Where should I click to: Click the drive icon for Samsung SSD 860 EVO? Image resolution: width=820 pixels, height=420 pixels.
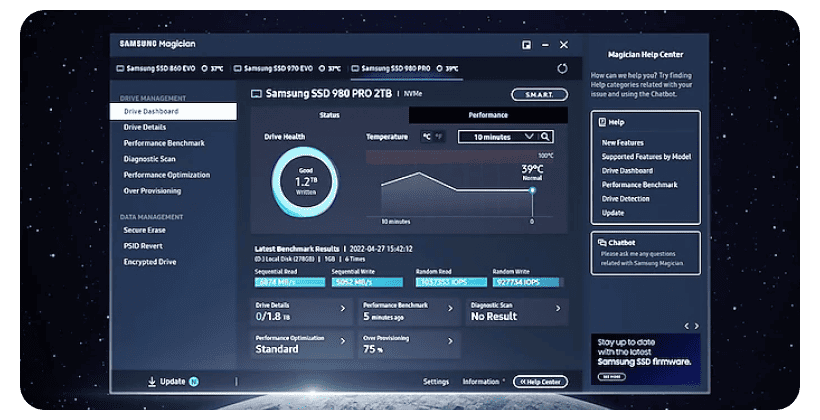click(120, 69)
